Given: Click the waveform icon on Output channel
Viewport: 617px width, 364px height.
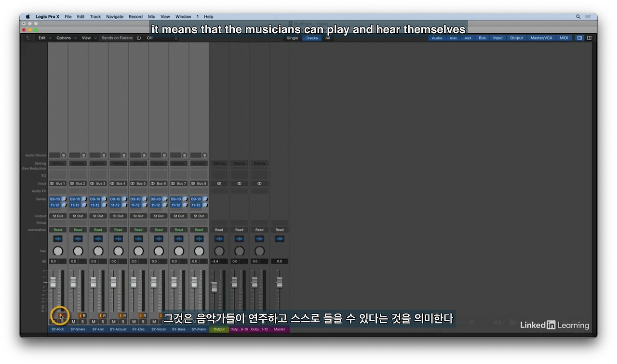Looking at the screenshot, I should (x=219, y=239).
